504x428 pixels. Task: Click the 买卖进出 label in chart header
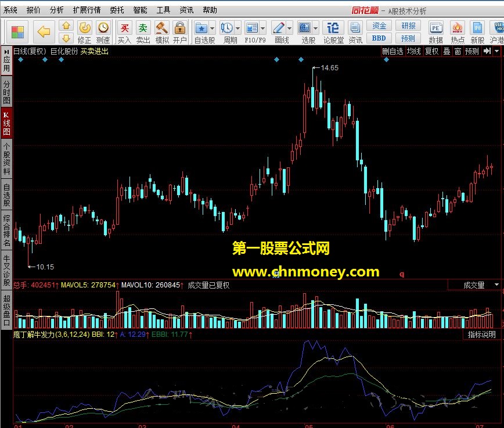point(94,51)
